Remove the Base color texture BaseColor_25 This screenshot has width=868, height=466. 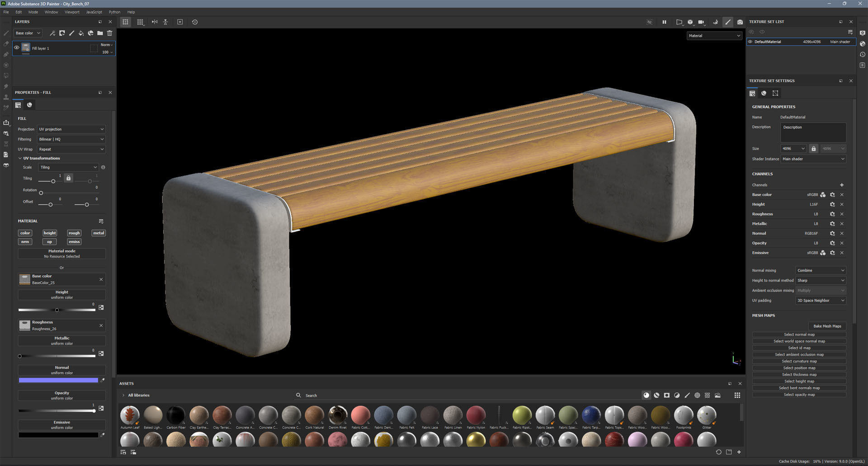coord(101,279)
